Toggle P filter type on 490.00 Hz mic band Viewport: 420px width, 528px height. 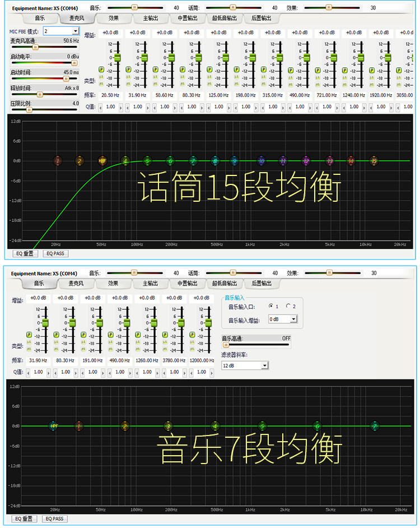tap(291, 70)
